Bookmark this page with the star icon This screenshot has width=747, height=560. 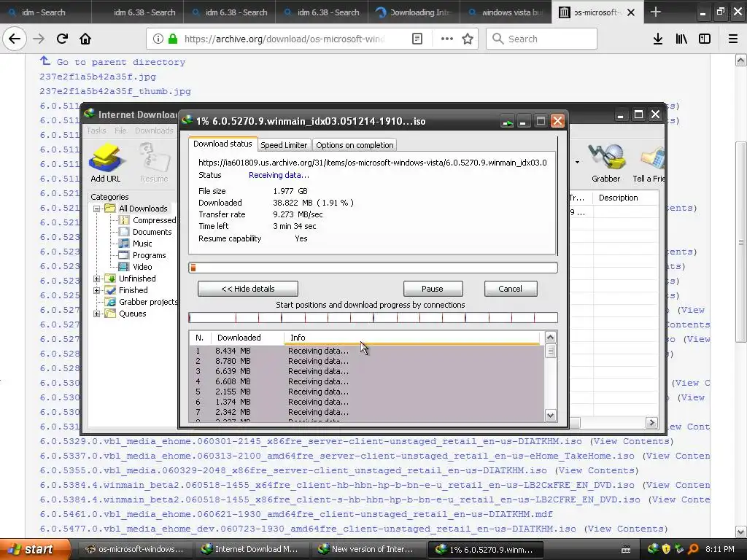[468, 39]
